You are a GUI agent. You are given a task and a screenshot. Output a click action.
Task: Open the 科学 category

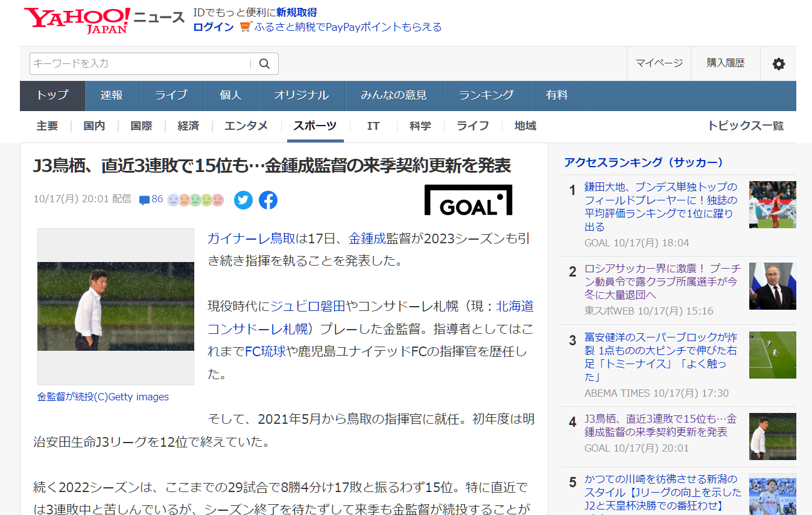pyautogui.click(x=420, y=126)
